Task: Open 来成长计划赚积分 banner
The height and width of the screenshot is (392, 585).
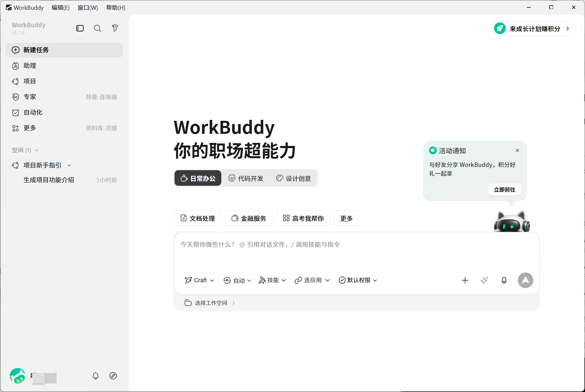Action: coord(535,29)
